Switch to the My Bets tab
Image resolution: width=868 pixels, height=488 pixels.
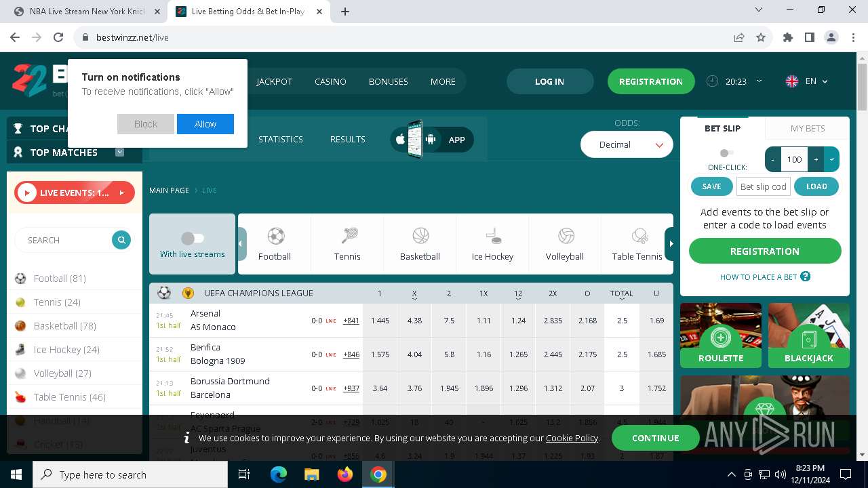808,128
